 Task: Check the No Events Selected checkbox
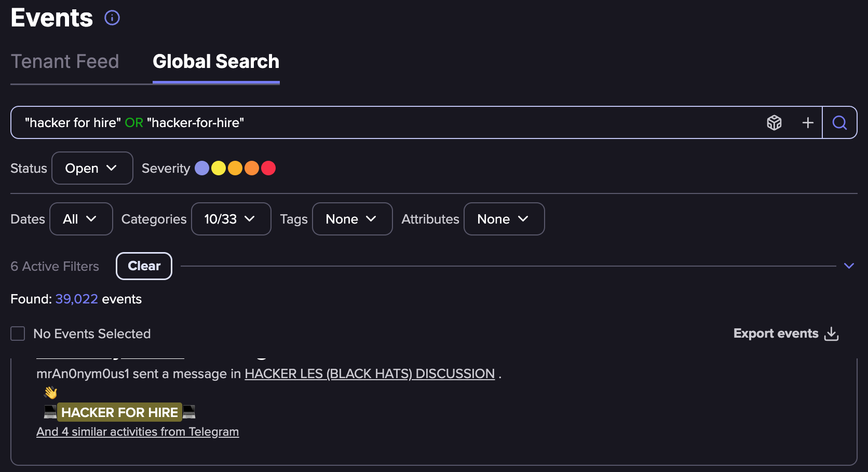click(x=18, y=334)
